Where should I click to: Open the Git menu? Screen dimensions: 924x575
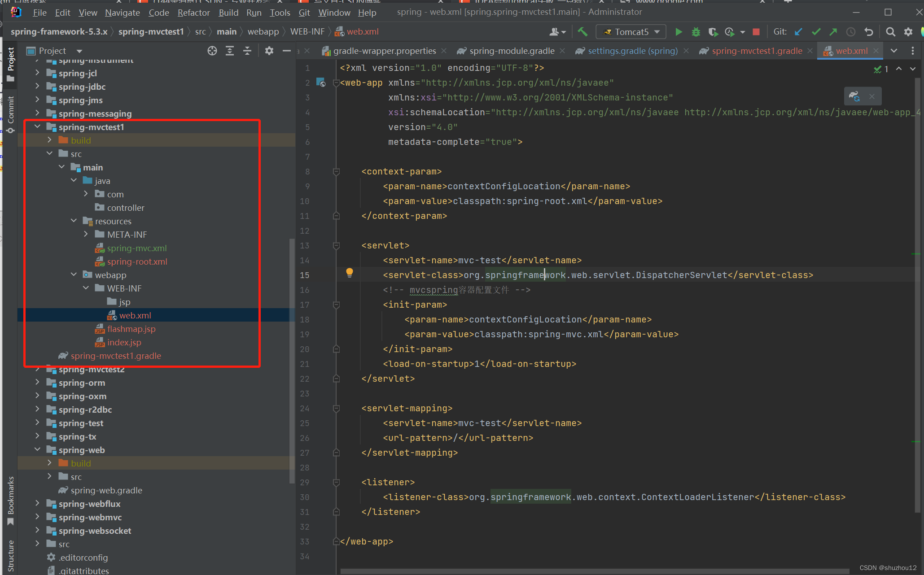click(x=304, y=13)
